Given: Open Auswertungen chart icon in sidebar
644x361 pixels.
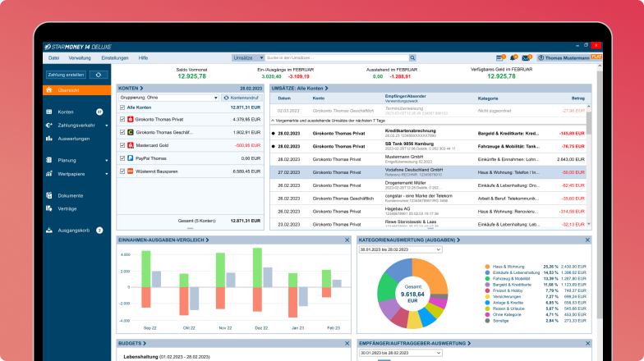Looking at the screenshot, I should 49,139.
